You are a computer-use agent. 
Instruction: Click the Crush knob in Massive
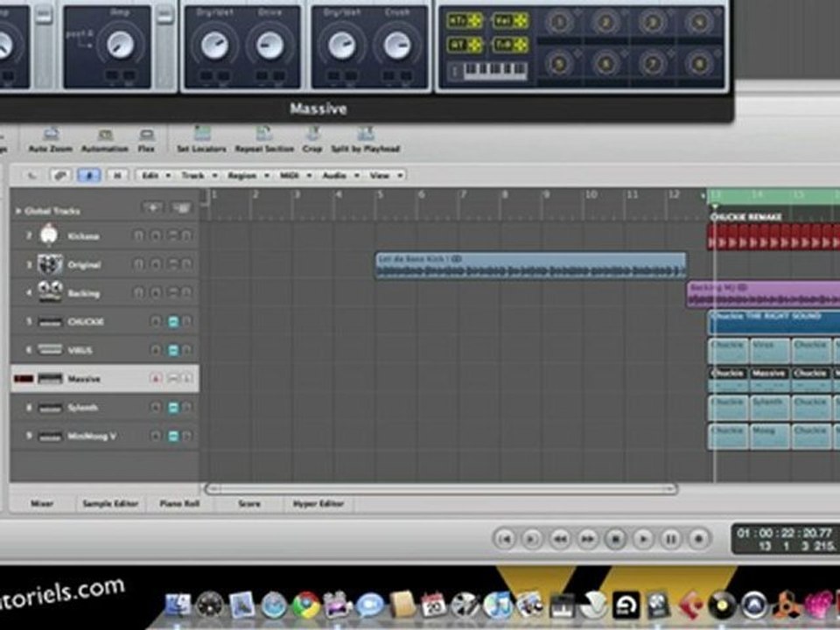(x=397, y=45)
